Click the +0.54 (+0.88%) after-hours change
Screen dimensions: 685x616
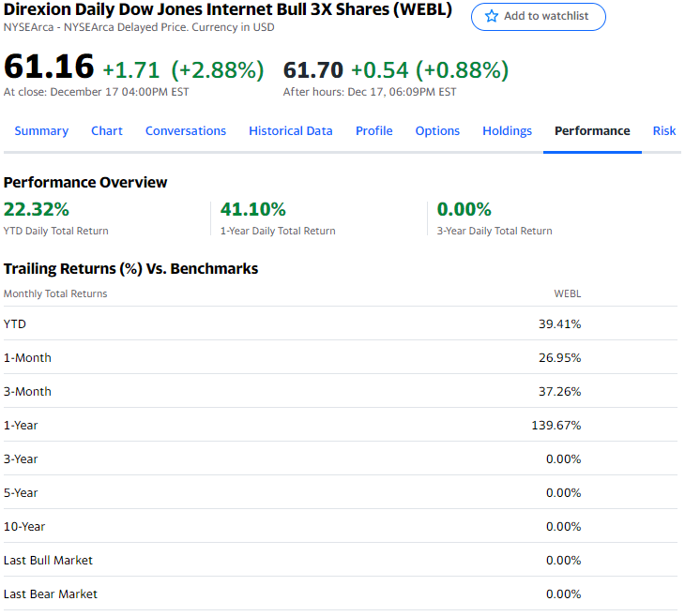[x=430, y=70]
